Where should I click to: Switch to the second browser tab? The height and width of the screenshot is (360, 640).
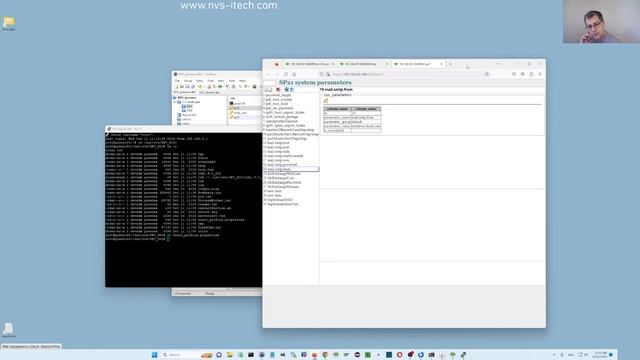363,64
